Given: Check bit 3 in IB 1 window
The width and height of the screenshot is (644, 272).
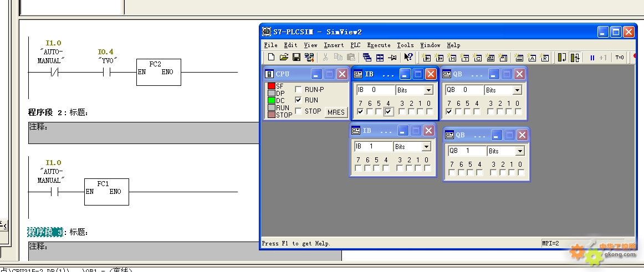Looking at the screenshot, I should click(400, 168).
